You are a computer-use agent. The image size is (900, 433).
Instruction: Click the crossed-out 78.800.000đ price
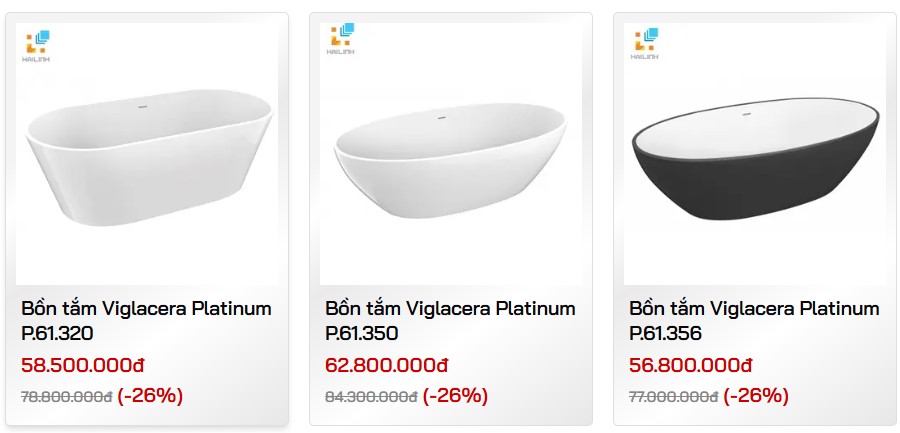coord(66,397)
